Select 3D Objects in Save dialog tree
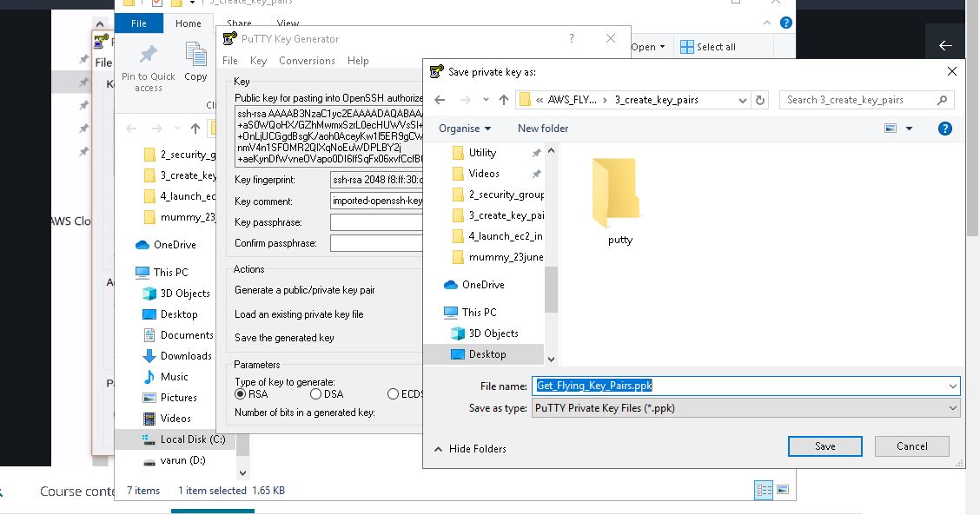The image size is (980, 515). (493, 333)
